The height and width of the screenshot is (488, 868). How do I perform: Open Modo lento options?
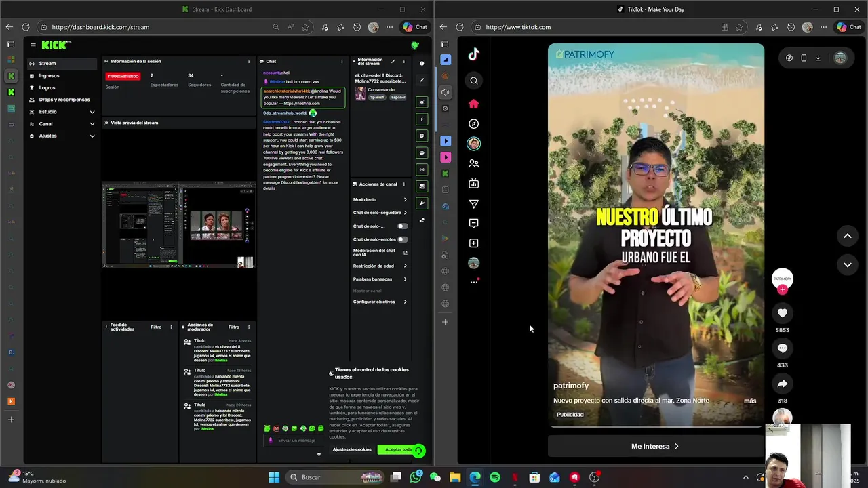[x=380, y=199]
